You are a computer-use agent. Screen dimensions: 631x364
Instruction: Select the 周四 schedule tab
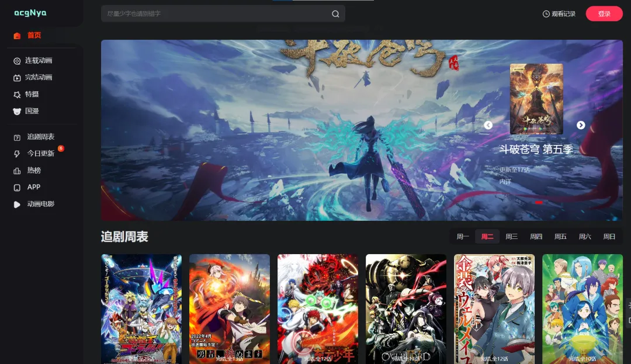pos(536,237)
